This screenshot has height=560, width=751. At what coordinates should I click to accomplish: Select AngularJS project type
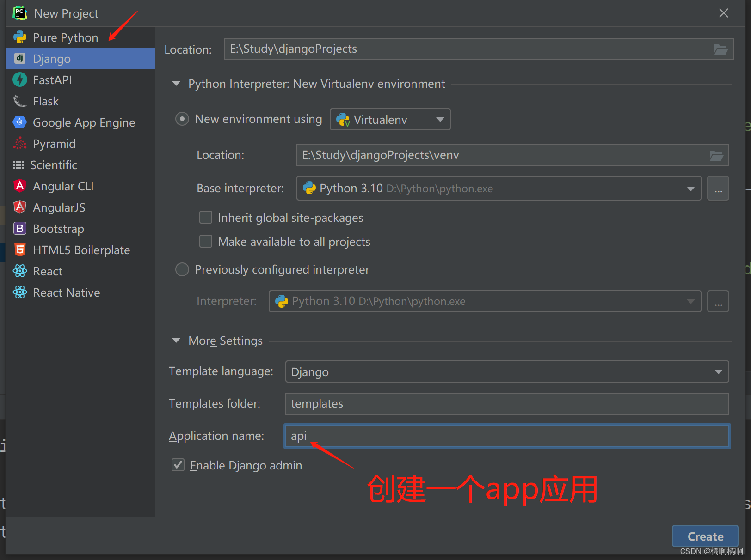pyautogui.click(x=80, y=207)
